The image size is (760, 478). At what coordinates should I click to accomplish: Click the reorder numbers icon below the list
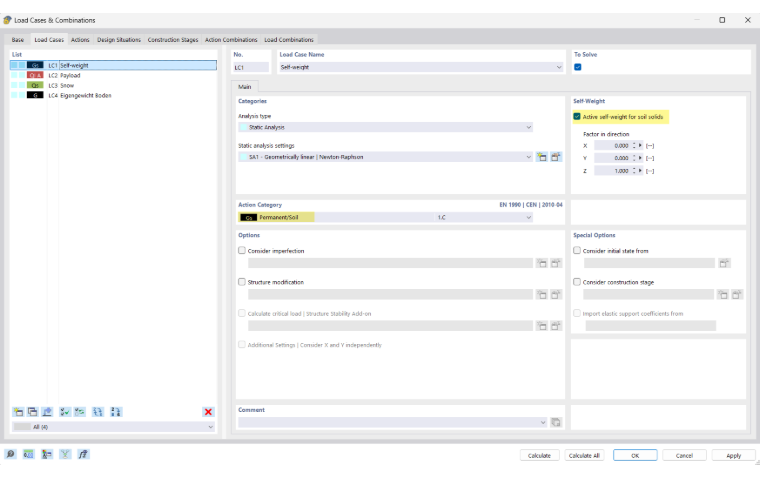[x=115, y=412]
